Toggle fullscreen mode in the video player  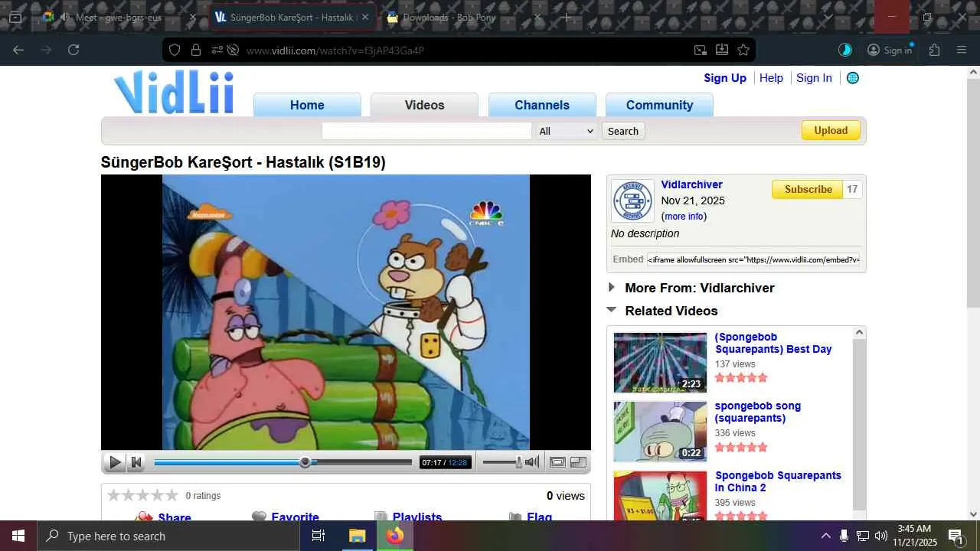tap(578, 461)
